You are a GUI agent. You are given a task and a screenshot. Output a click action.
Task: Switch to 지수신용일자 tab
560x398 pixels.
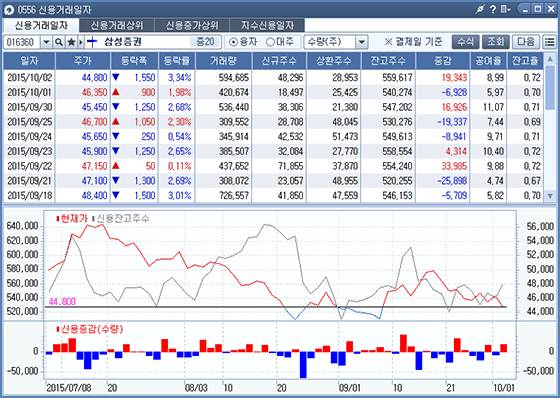[x=268, y=25]
